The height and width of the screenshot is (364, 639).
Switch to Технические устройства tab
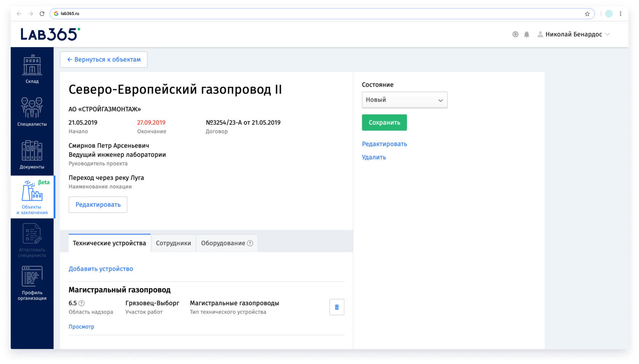110,243
